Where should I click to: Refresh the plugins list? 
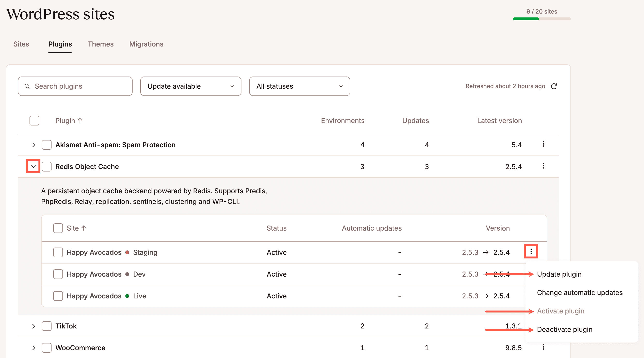point(554,86)
